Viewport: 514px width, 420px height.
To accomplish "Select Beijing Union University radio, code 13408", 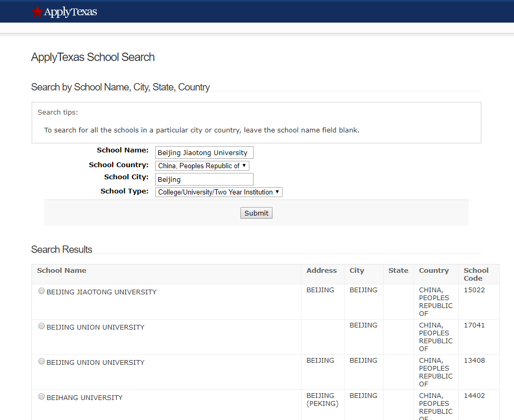I will click(42, 361).
